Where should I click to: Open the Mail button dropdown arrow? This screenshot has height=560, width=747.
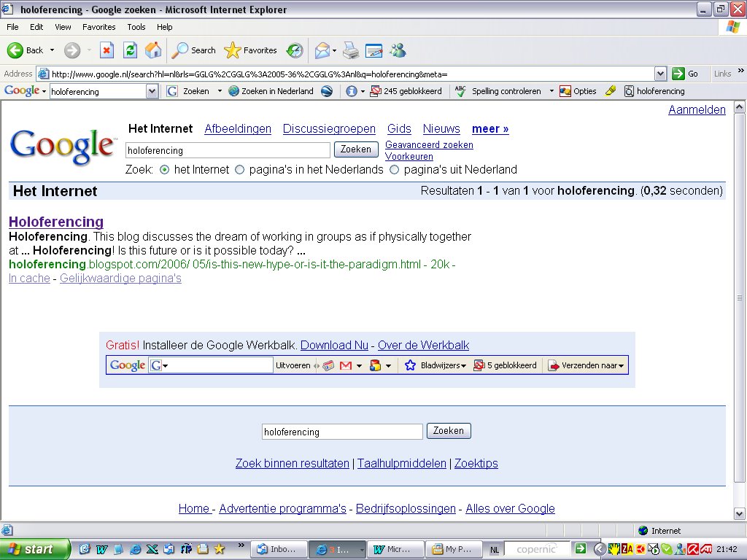pyautogui.click(x=334, y=50)
